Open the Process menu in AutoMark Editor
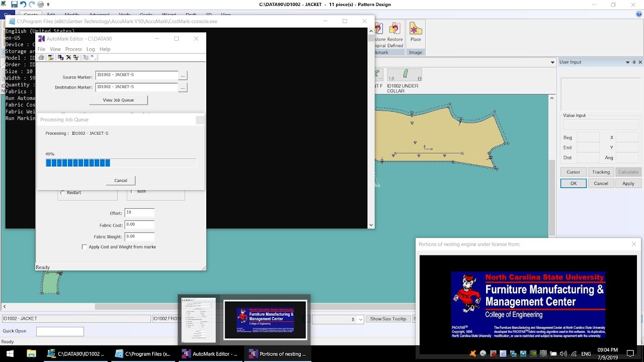 (x=73, y=49)
